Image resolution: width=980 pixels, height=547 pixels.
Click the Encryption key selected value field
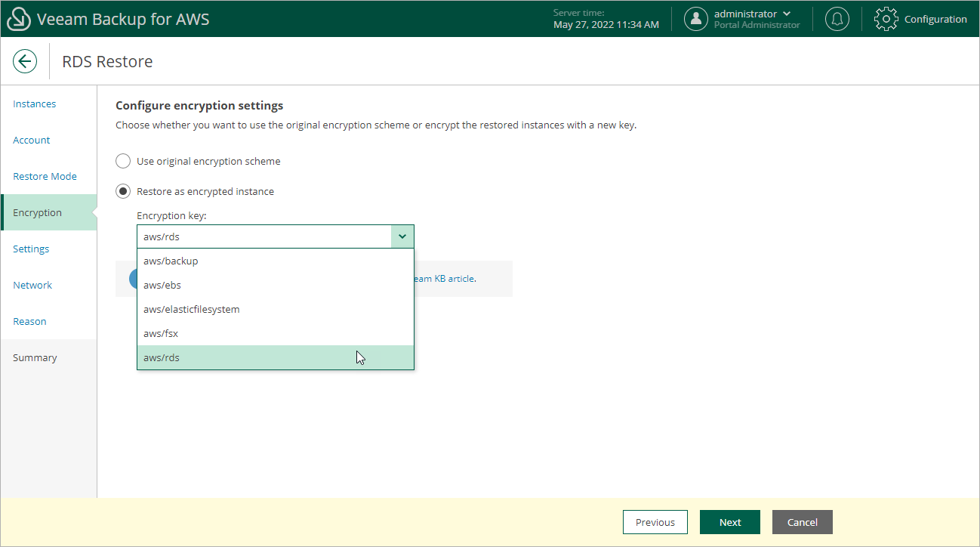pos(264,236)
